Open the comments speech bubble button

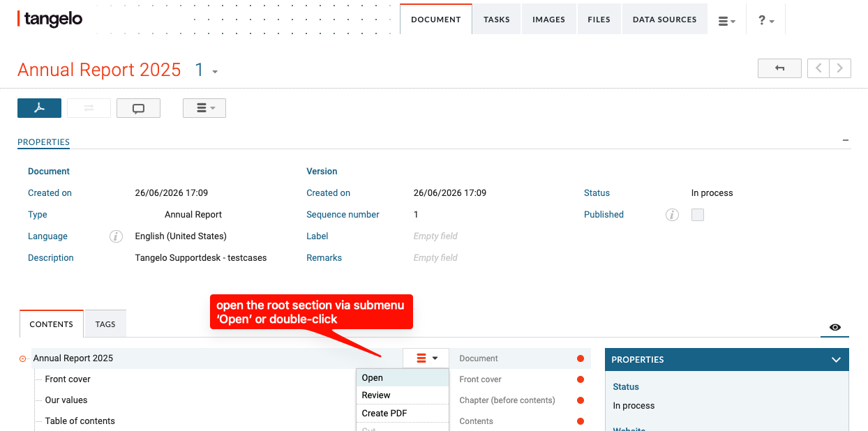tap(138, 108)
